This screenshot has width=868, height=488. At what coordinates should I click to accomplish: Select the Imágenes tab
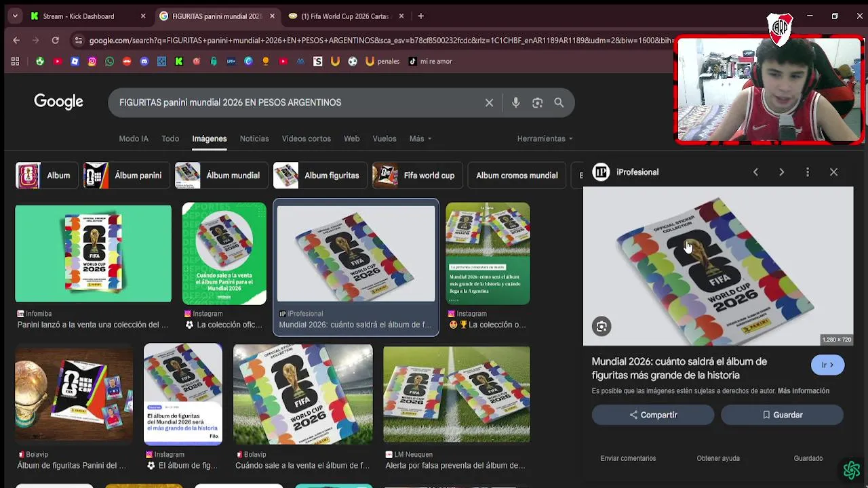pos(209,138)
